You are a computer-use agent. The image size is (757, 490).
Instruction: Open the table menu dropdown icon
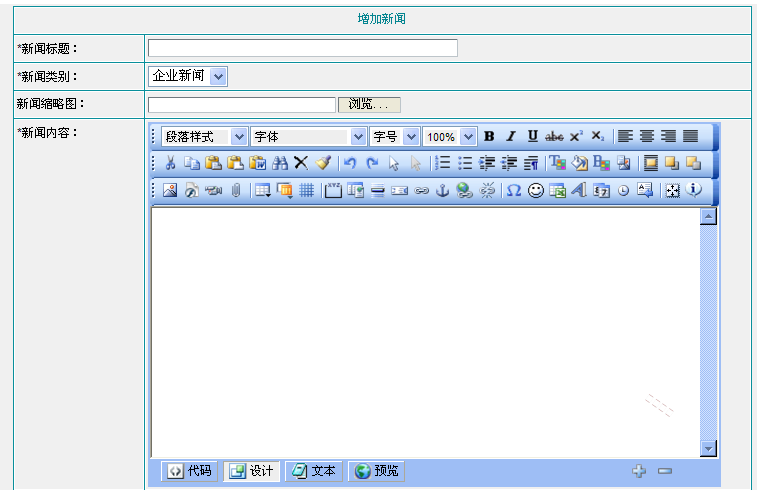click(x=263, y=190)
